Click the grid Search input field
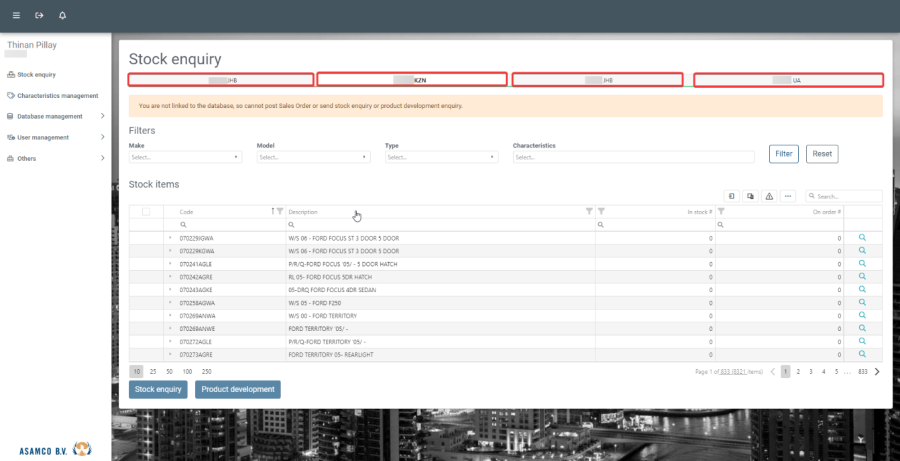This screenshot has height=461, width=900. coord(848,197)
